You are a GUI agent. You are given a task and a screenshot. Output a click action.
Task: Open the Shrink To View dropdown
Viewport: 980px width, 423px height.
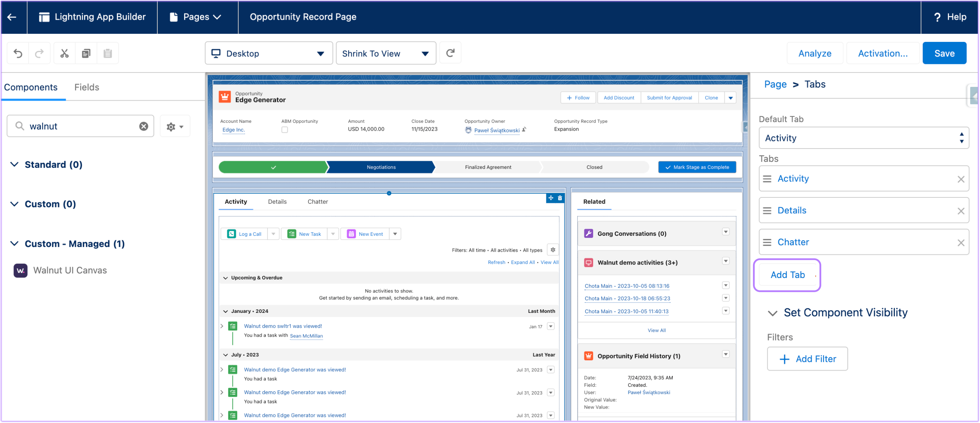(x=386, y=53)
